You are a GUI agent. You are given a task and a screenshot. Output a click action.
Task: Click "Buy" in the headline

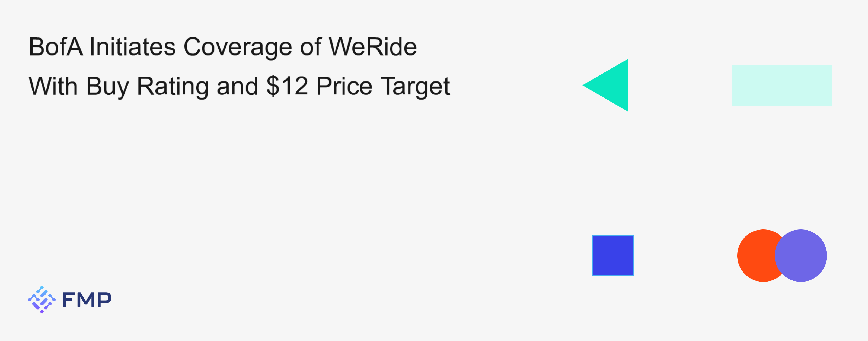point(107,86)
